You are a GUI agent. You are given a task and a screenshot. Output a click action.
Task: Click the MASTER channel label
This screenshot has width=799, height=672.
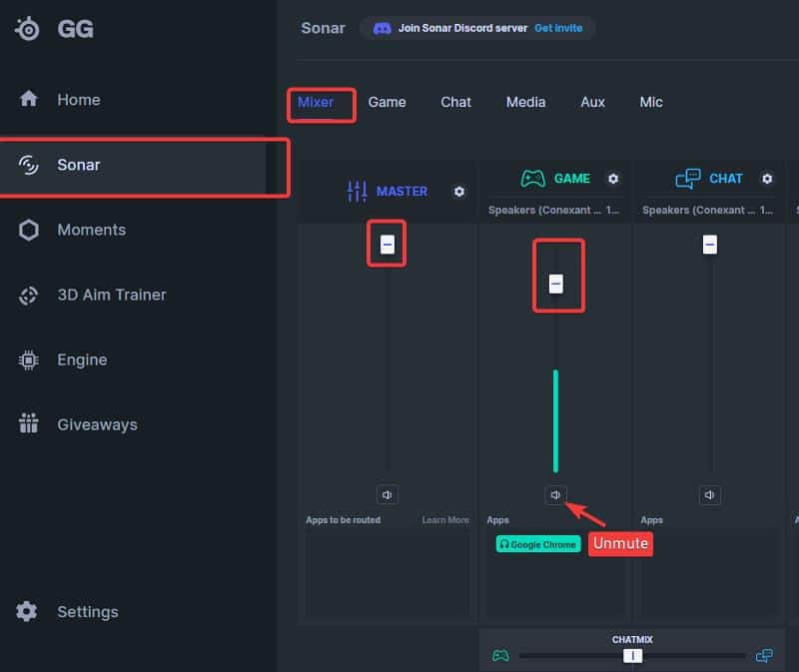(x=401, y=192)
